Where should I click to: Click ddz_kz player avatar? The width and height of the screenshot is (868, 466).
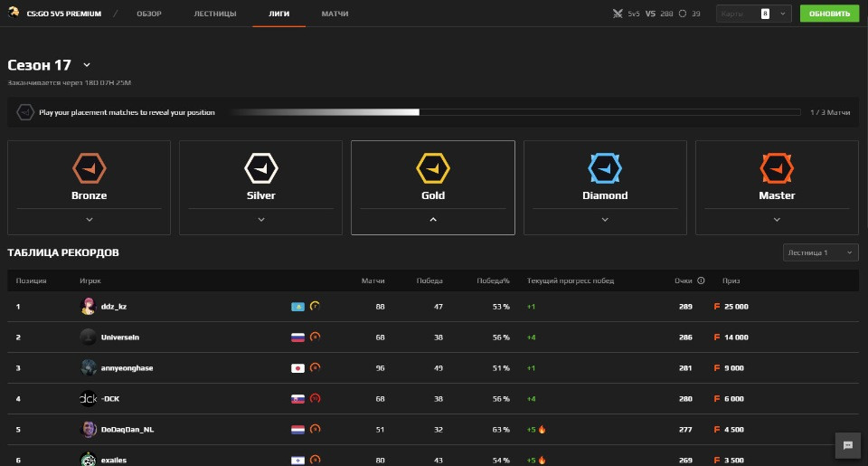[88, 307]
